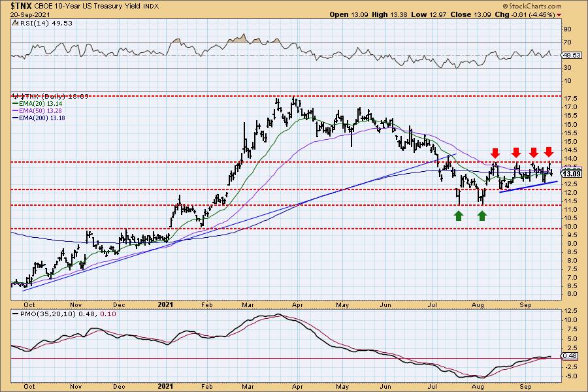The image size is (588, 392).
Task: Click the Jun label on the bottom PMO axis
Action: click(385, 386)
